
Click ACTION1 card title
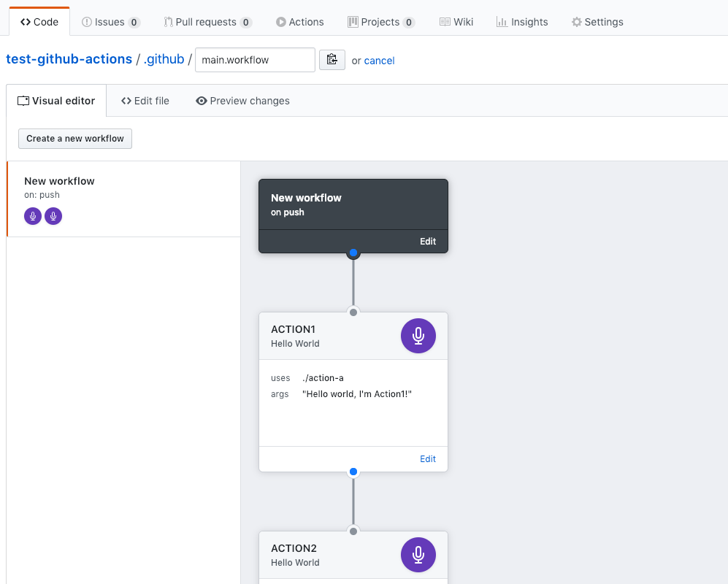coord(293,330)
